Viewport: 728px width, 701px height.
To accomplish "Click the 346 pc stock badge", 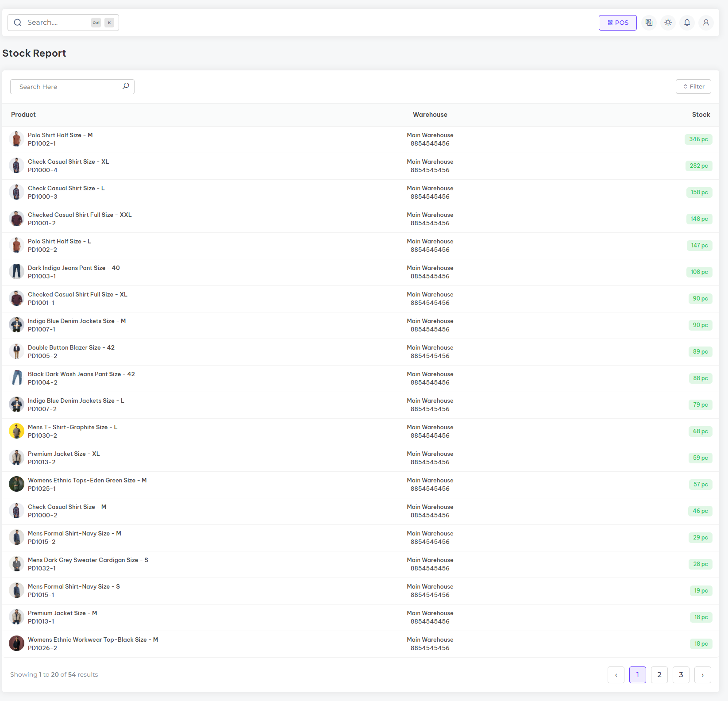I will (698, 139).
